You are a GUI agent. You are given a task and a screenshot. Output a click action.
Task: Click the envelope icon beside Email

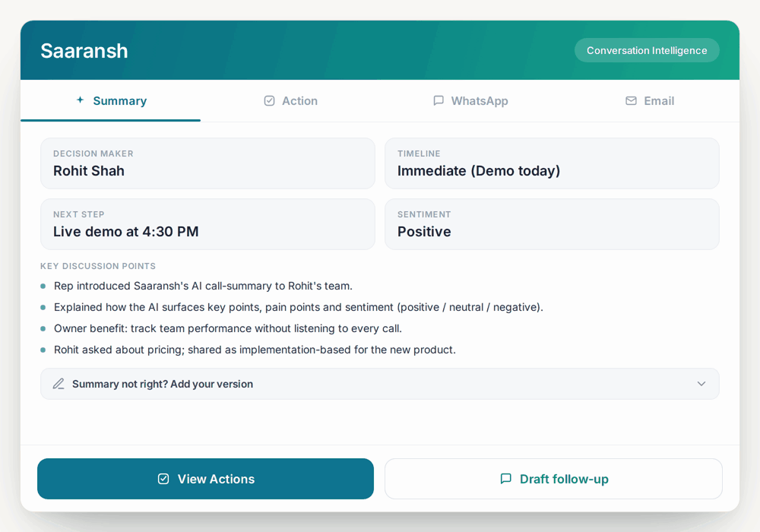631,101
